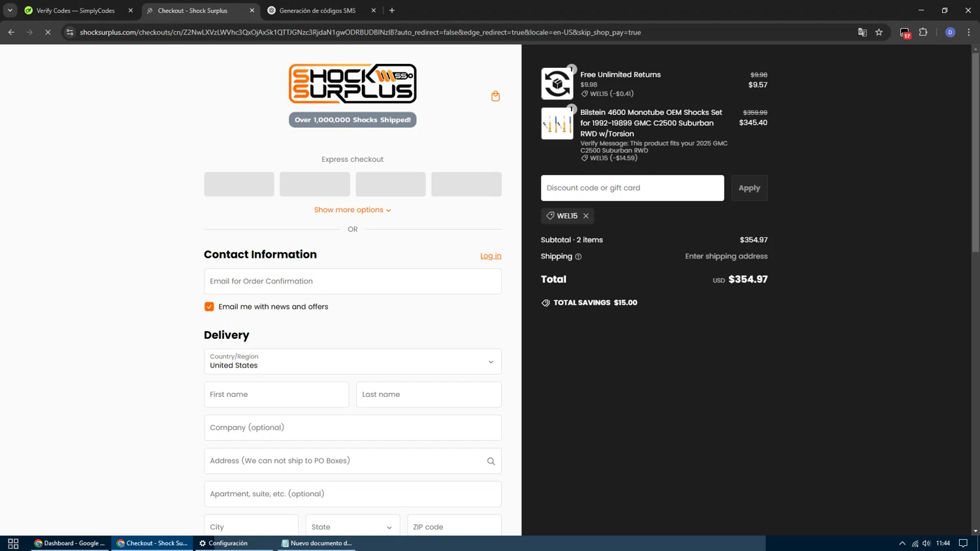980x551 pixels.
Task: Click the TOTAL SAVINGS $15.00 text
Action: 595,303
